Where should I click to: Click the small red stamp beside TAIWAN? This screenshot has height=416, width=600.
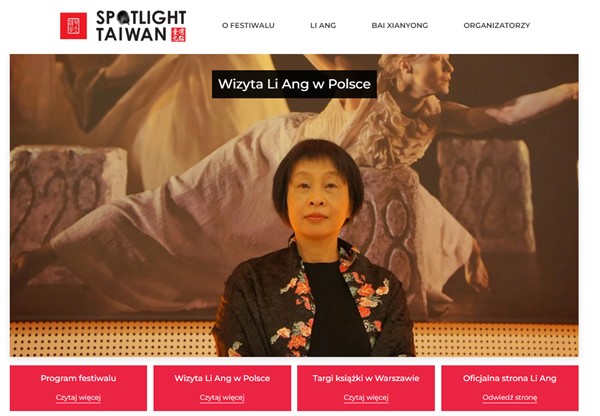click(178, 34)
